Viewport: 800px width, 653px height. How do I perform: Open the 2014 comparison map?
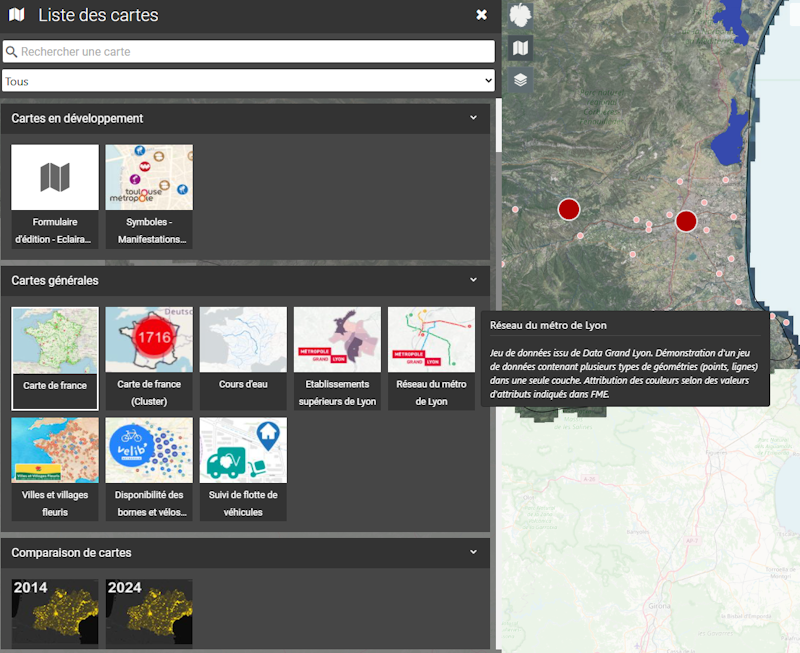tap(55, 612)
